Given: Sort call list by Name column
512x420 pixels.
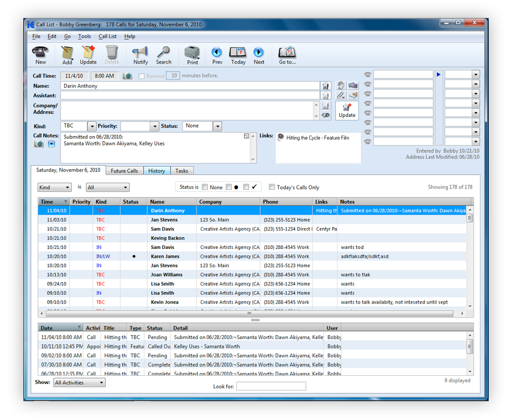Looking at the screenshot, I should click(172, 202).
